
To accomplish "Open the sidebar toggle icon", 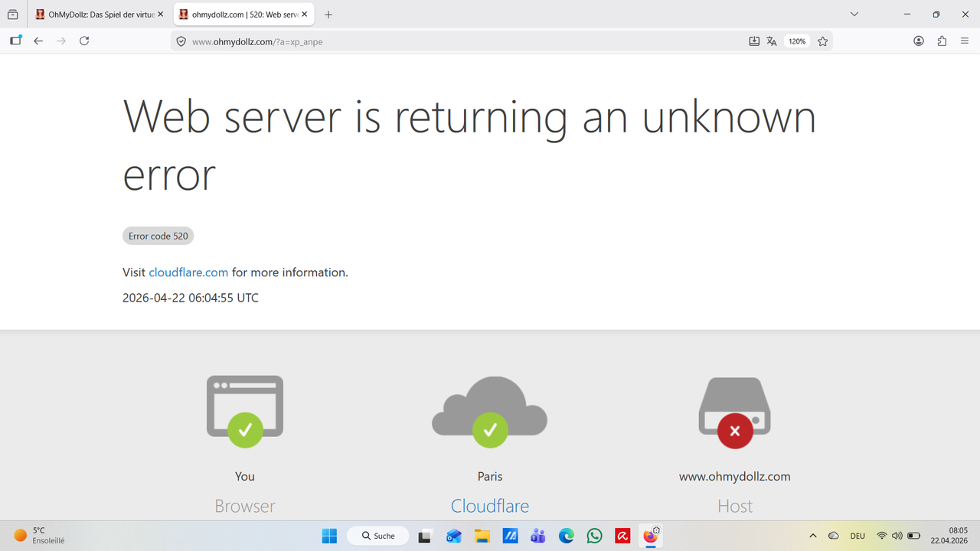I will [x=15, y=41].
